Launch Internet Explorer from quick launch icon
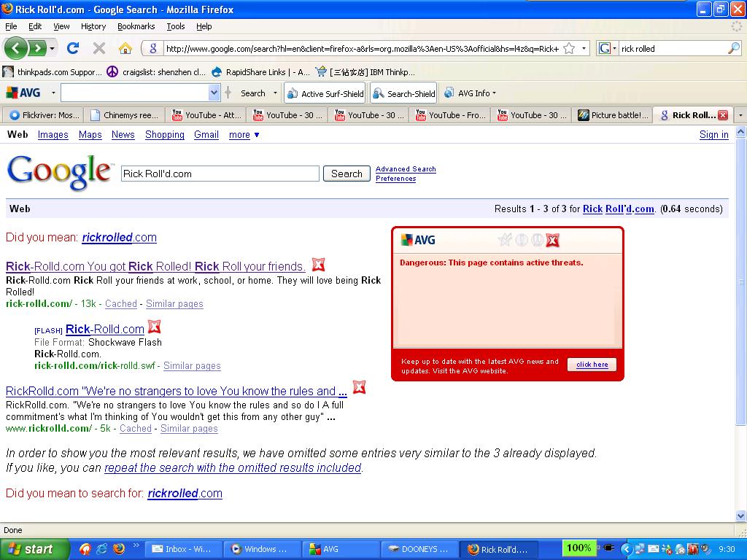This screenshot has height=560, width=747. 101,549
